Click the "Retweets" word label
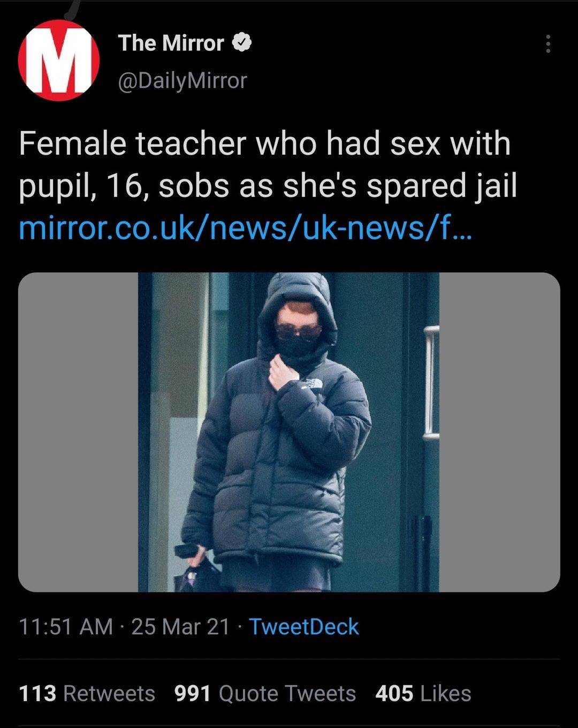The image size is (578, 728). 109,693
